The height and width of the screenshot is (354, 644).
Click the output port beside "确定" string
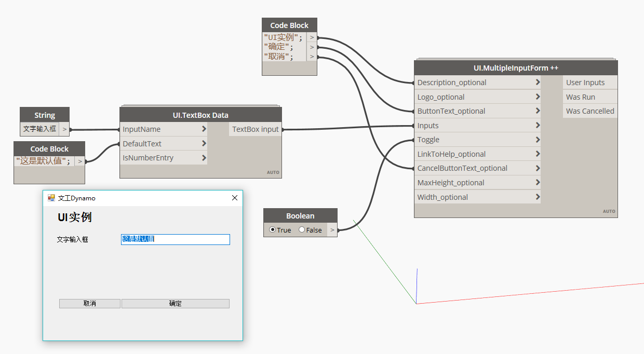tap(312, 47)
